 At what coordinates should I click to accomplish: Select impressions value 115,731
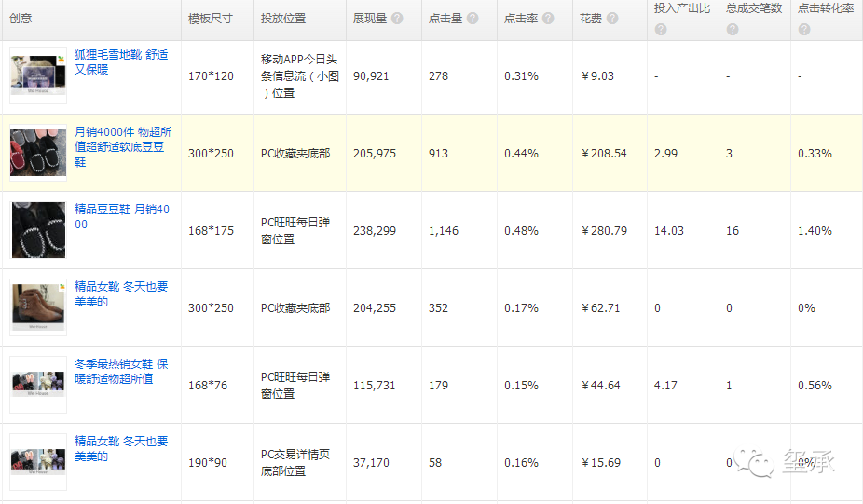(x=375, y=385)
